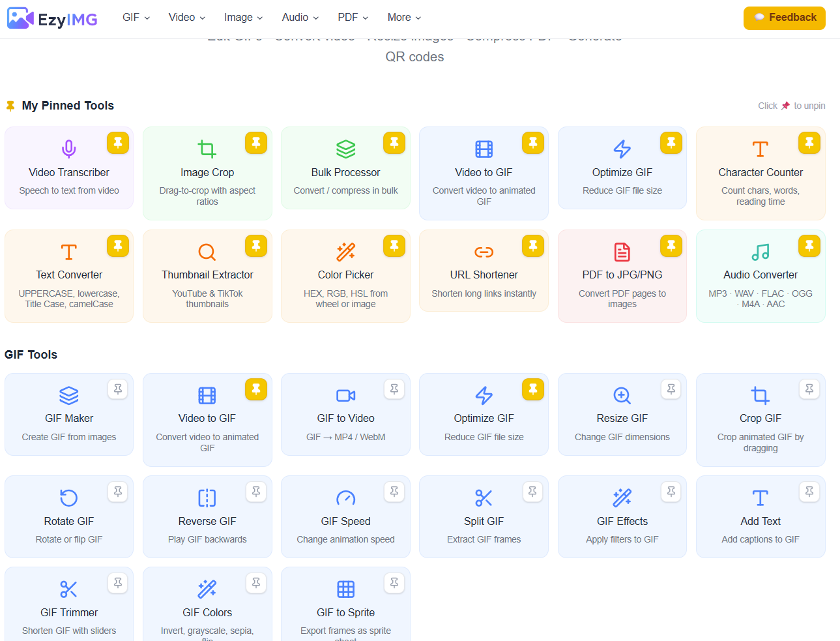Open the PDF dropdown menu
The width and height of the screenshot is (840, 641).
click(353, 18)
